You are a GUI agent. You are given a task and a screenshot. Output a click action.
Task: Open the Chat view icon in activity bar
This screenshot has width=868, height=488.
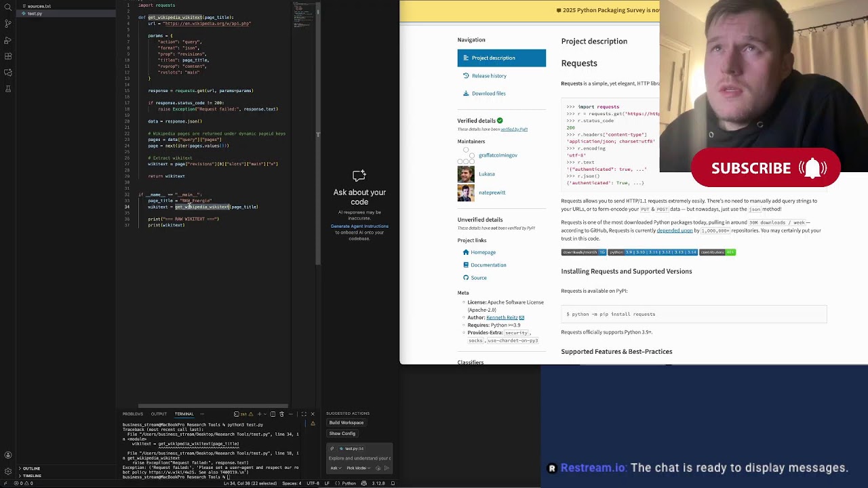[x=8, y=73]
